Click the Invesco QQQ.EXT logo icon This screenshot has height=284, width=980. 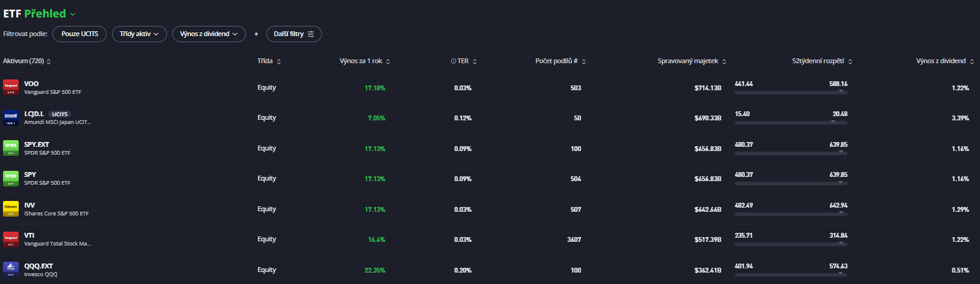point(11,270)
